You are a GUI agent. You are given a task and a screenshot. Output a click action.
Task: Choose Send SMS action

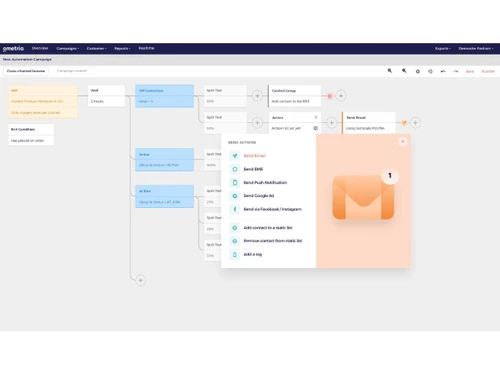253,169
